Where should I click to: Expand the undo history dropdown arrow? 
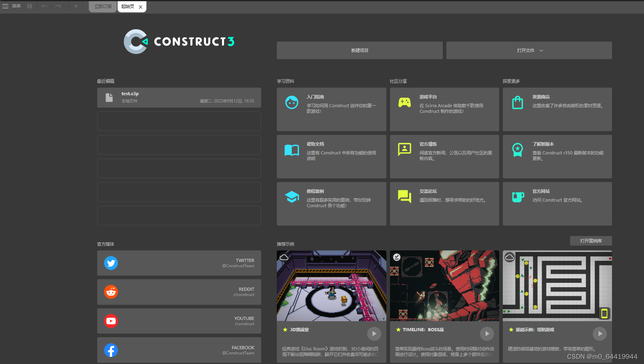coord(50,6)
